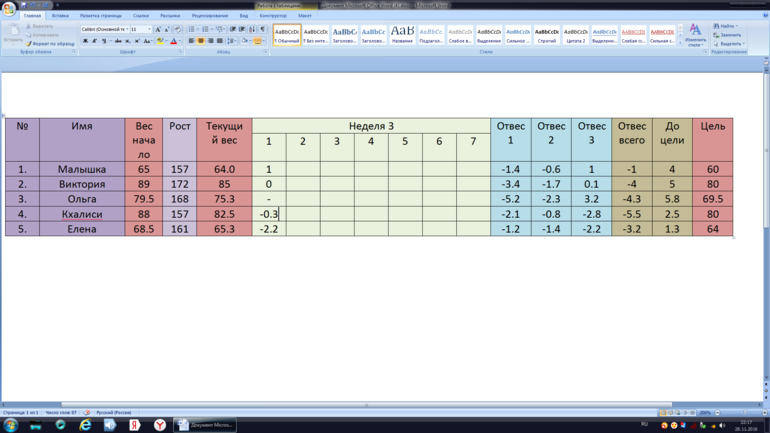Click the Вырезать (Cut) button
This screenshot has width=770, height=433.
point(42,27)
